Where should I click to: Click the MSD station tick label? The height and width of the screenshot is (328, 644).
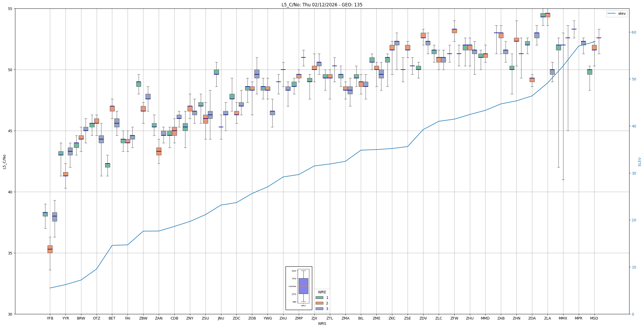[594, 318]
